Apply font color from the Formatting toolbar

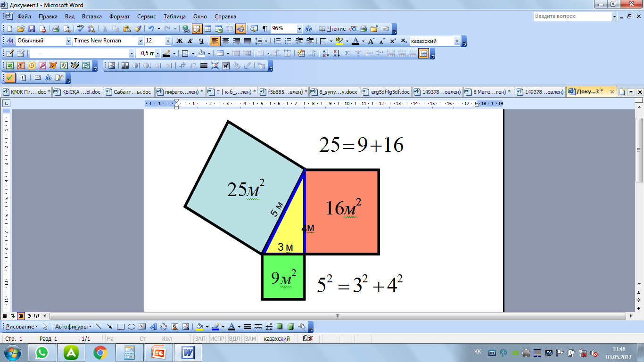(x=355, y=41)
